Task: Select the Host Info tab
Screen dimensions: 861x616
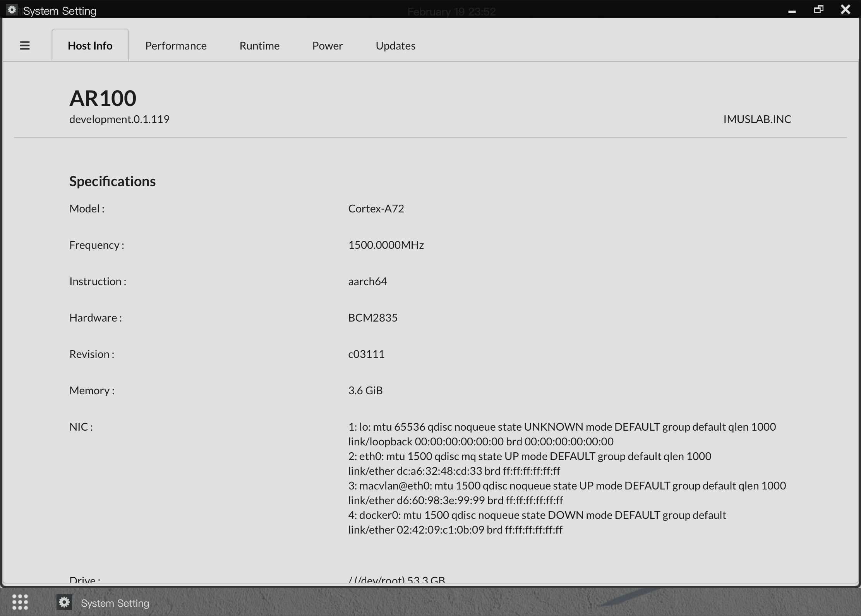Action: coord(90,46)
